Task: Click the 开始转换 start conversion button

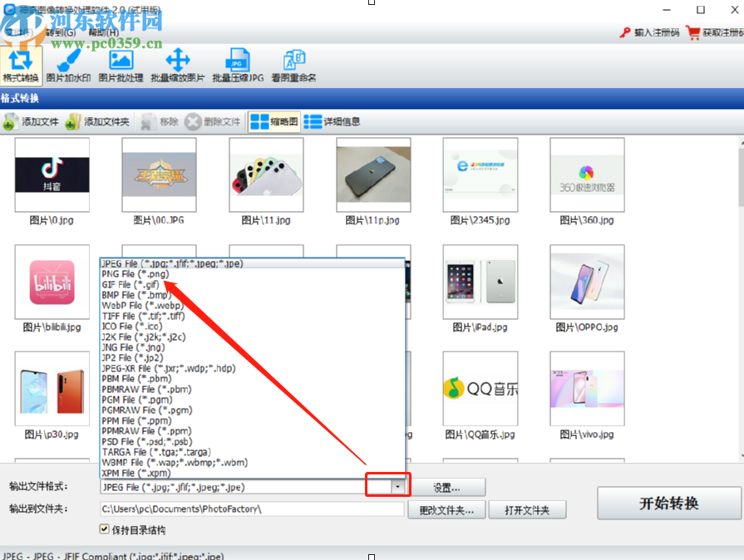Action: [669, 504]
